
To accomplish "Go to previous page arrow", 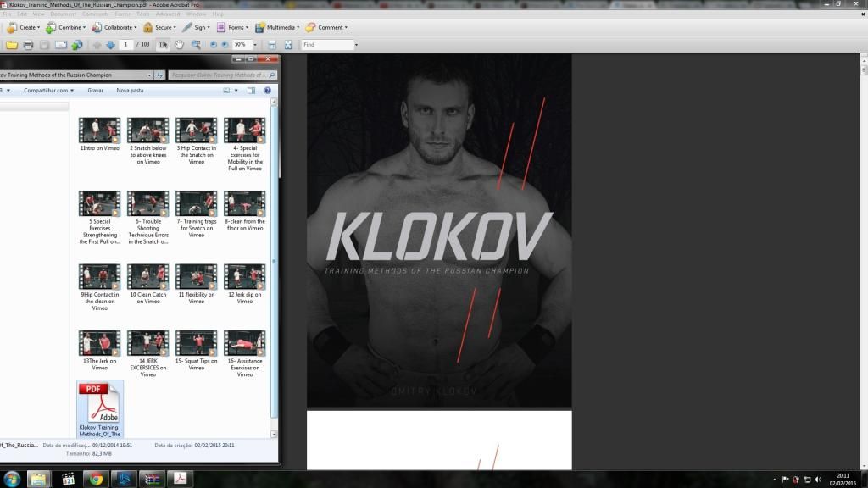I will pos(97,45).
